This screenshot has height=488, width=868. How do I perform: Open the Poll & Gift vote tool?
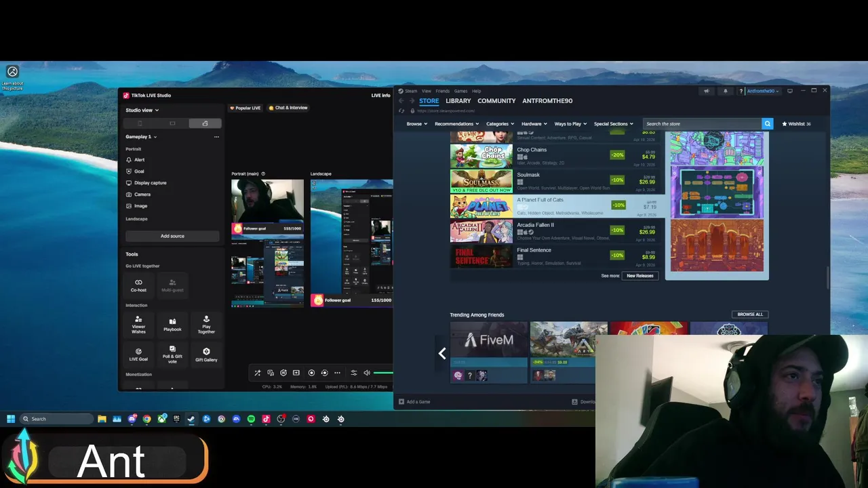point(172,354)
